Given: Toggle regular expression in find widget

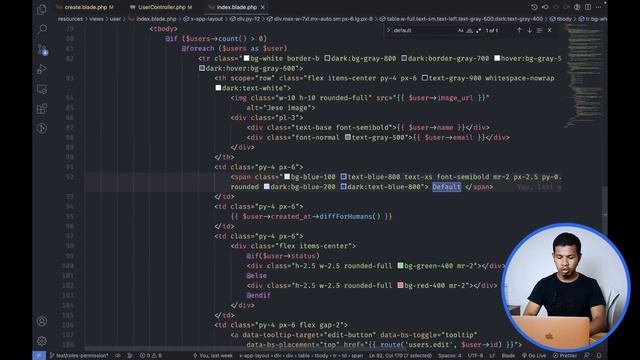Looking at the screenshot, I should [x=478, y=31].
